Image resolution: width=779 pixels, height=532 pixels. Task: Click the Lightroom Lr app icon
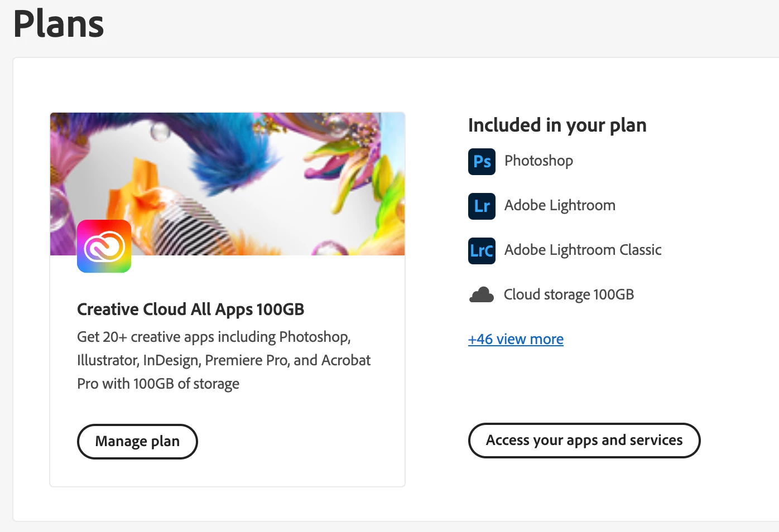click(482, 206)
